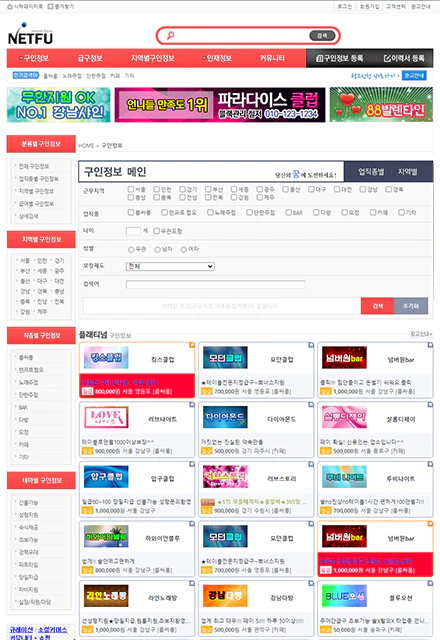
Task: Click the scrap icon on the 살롱디제이 card
Action: pyautogui.click(x=430, y=404)
